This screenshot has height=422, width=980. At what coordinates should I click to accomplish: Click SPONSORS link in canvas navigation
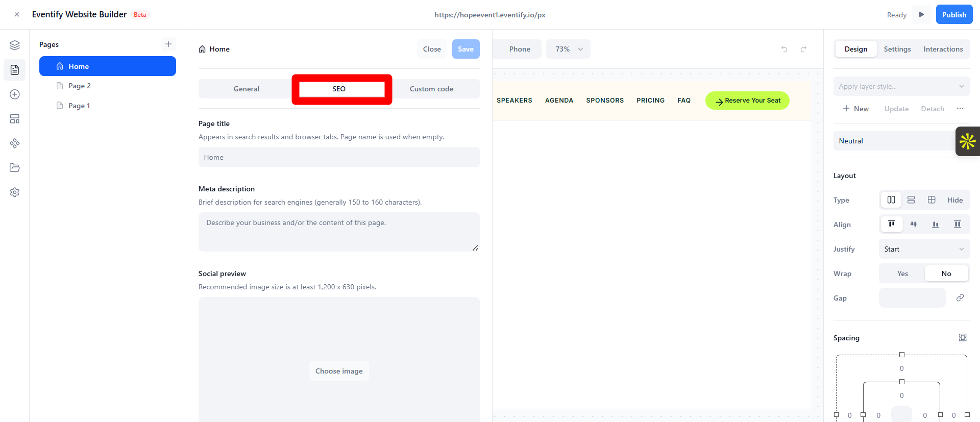pos(605,101)
